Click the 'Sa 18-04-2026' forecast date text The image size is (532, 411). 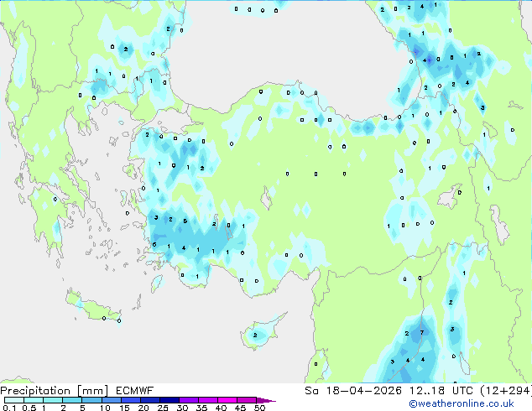pos(353,391)
